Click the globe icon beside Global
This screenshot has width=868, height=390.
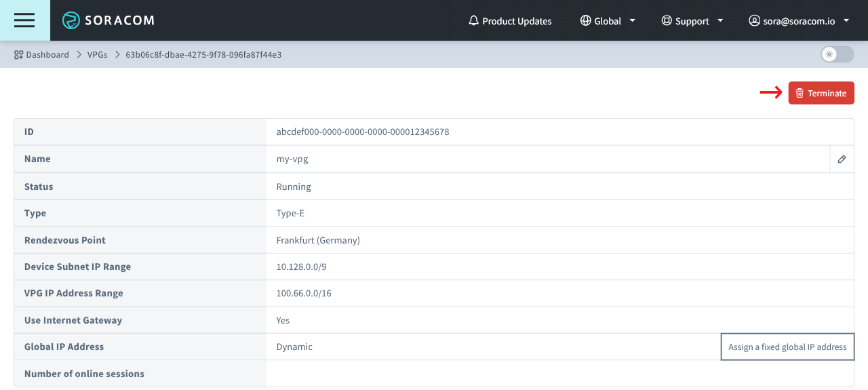coord(585,21)
